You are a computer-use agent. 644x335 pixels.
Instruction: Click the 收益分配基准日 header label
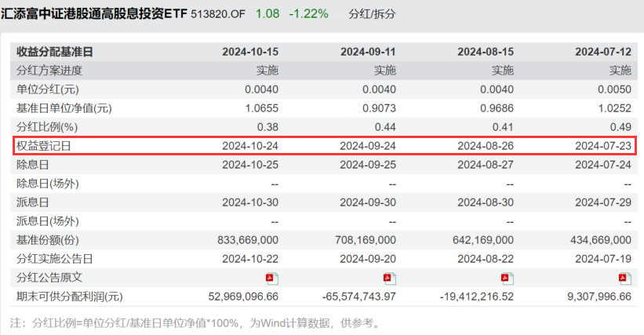coord(55,52)
